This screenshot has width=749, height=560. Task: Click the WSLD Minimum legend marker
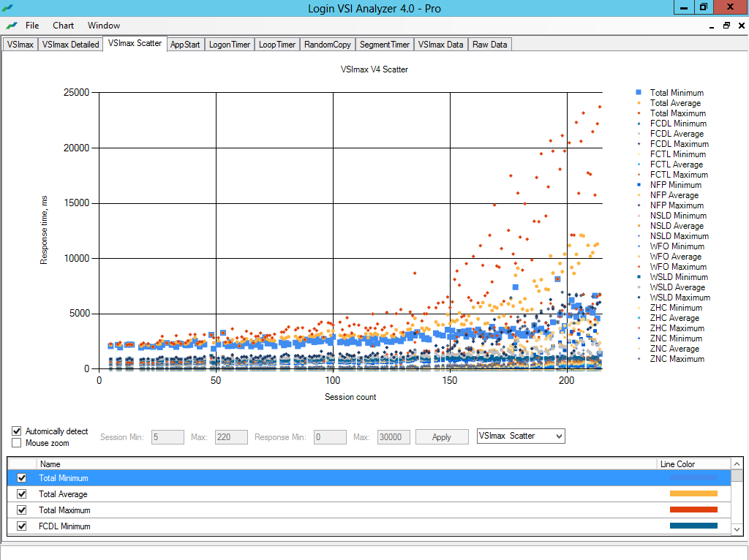(639, 277)
